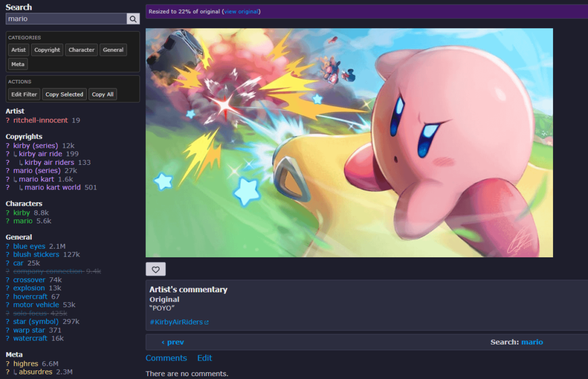This screenshot has width=588, height=379.
Task: Click the heart favorite icon below image
Action: pyautogui.click(x=156, y=269)
